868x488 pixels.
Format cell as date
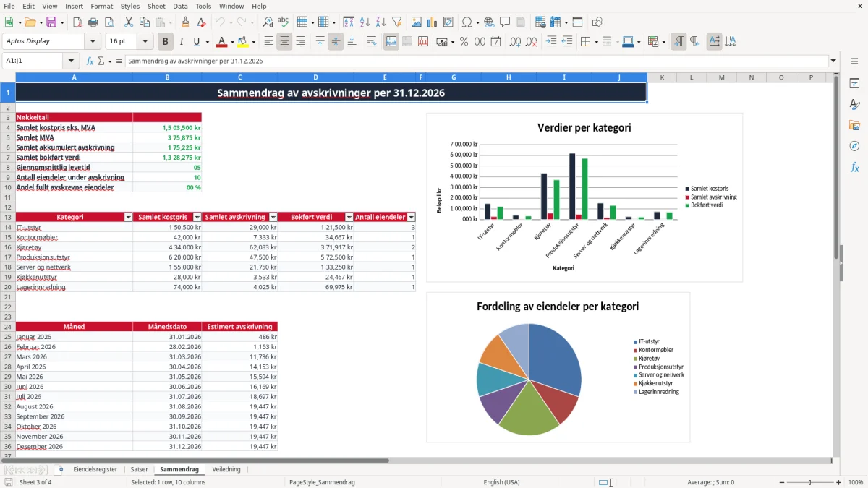pos(495,41)
